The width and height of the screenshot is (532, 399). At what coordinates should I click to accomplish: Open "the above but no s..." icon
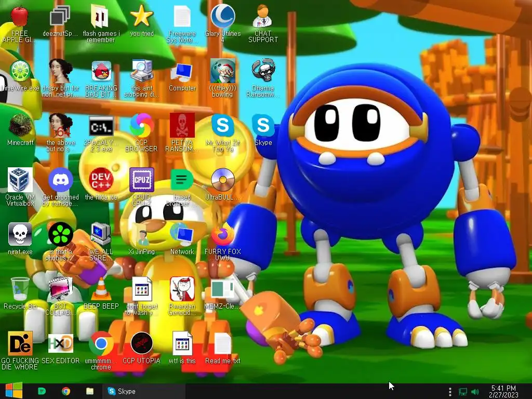point(60,126)
